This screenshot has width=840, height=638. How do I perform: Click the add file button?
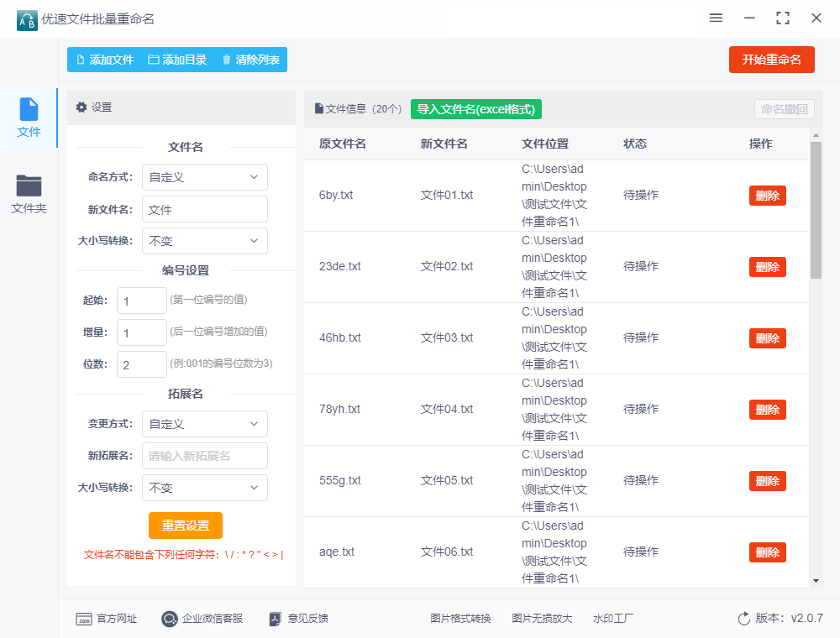(105, 60)
